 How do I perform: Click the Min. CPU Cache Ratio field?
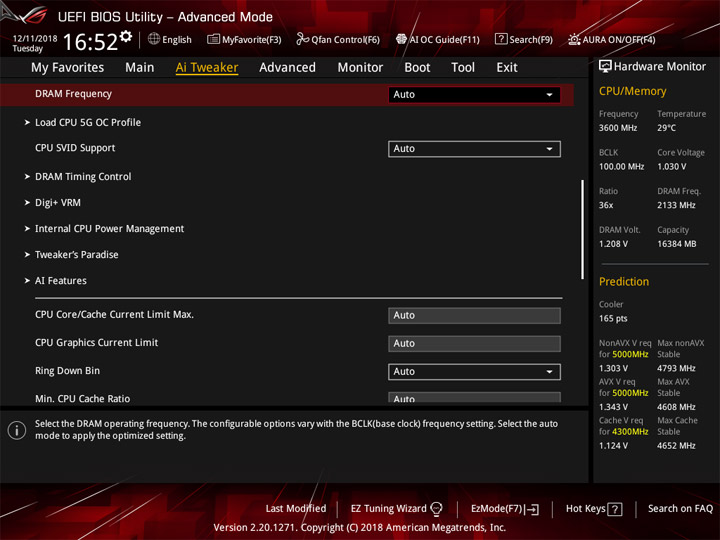474,398
